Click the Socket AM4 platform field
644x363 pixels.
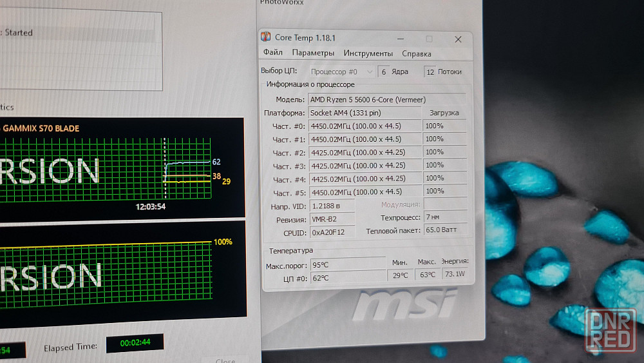click(x=364, y=112)
